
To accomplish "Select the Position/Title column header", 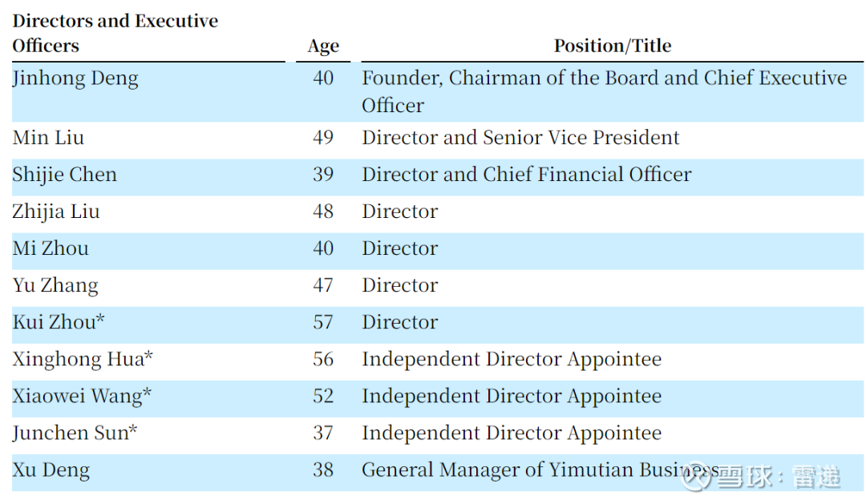I will point(613,46).
